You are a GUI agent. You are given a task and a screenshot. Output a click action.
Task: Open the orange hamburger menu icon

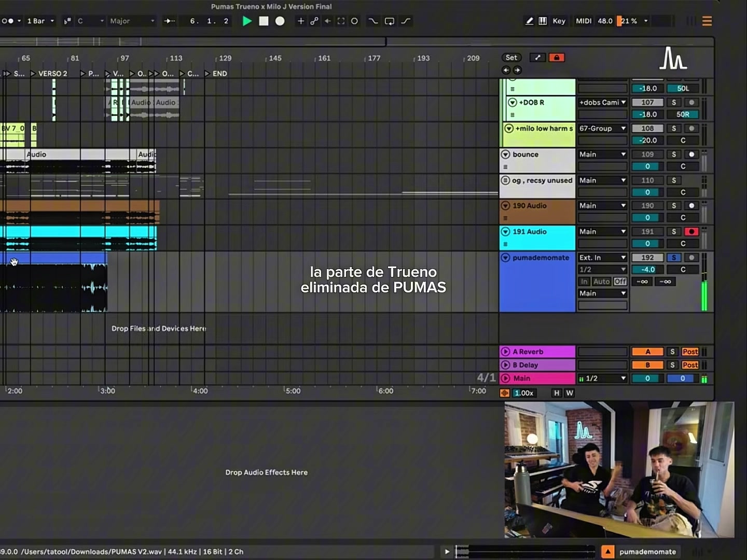coord(707,21)
